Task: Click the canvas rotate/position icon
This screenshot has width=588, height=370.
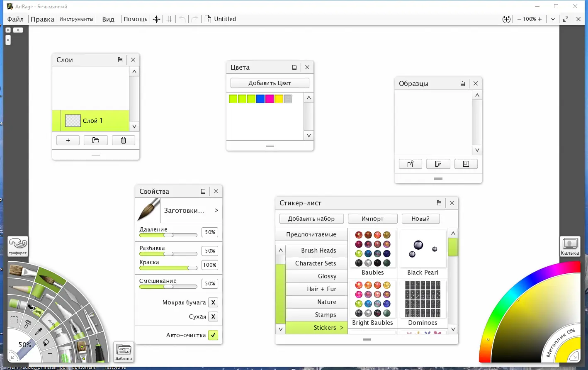Action: (506, 19)
